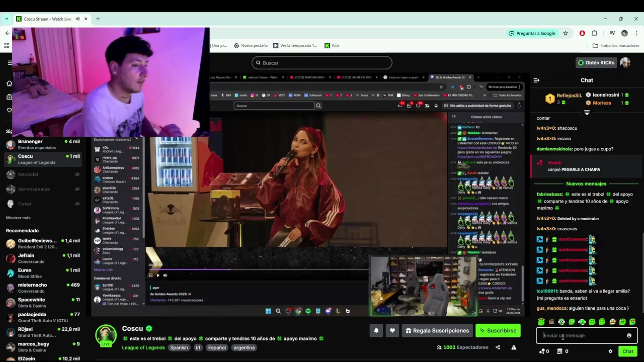Focus the Buscar search field
This screenshot has width=644, height=362.
tap(322, 63)
